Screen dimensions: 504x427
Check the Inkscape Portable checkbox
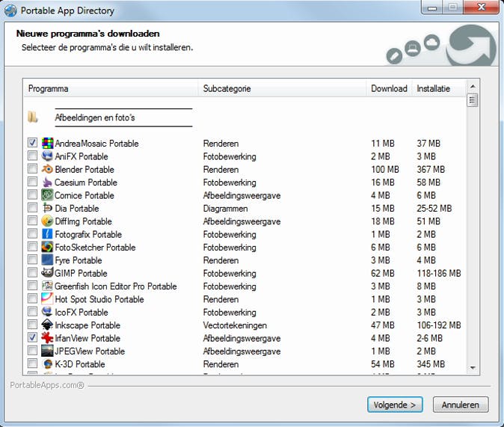pos(32,325)
